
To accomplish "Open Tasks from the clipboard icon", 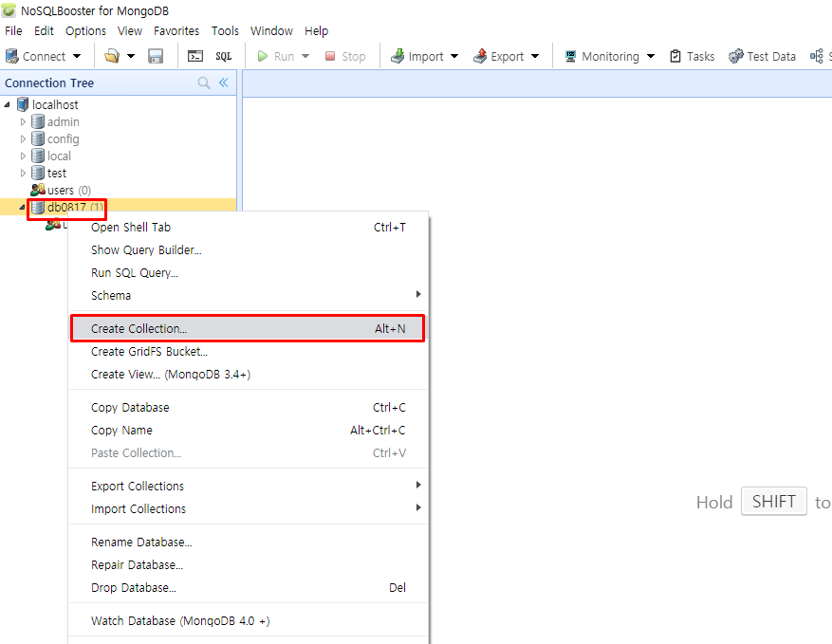I will 675,56.
